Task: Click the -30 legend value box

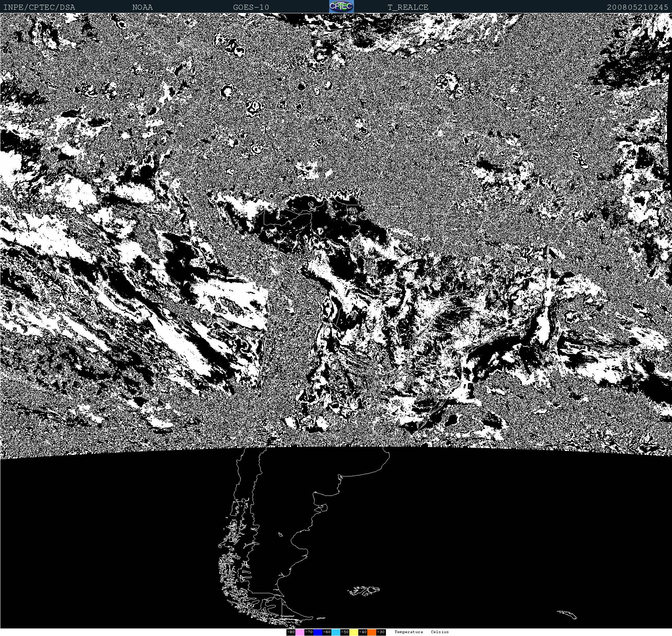Action: (x=381, y=632)
